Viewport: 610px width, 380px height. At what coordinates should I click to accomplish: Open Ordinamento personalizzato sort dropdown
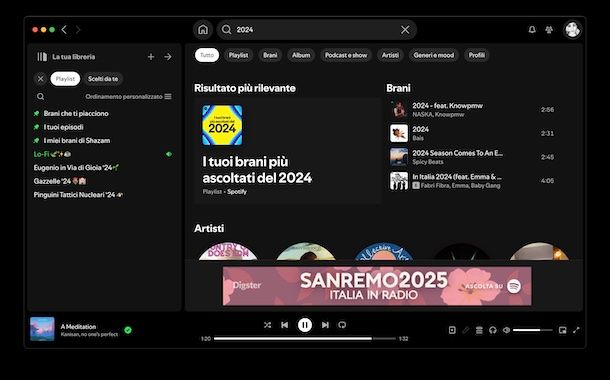point(128,96)
